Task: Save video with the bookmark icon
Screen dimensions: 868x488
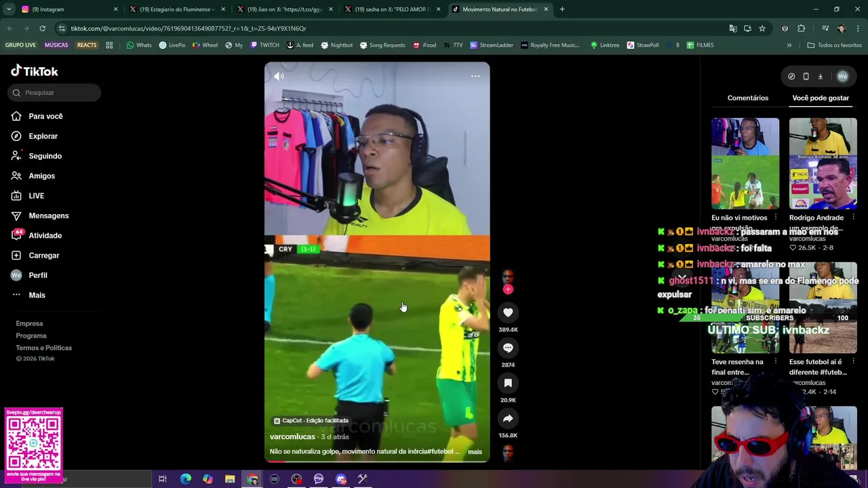Action: (508, 383)
